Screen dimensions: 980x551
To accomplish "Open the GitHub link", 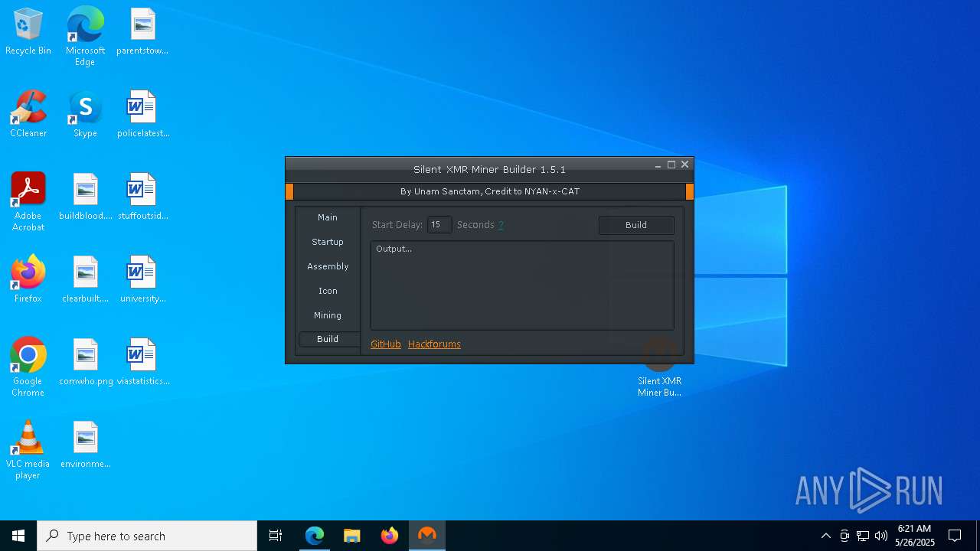I will coord(386,344).
